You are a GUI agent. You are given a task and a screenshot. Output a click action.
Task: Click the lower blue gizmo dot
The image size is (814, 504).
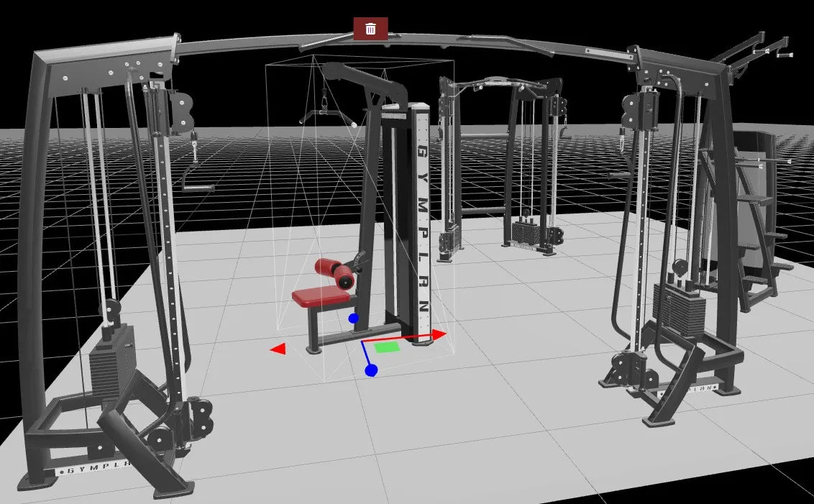[x=371, y=370]
